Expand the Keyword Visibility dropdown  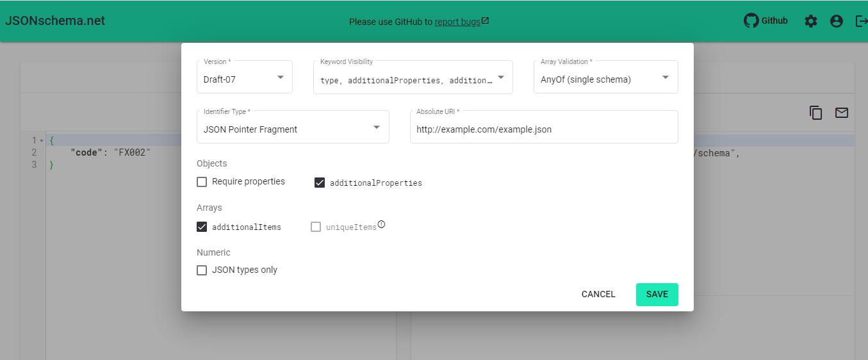click(413, 77)
